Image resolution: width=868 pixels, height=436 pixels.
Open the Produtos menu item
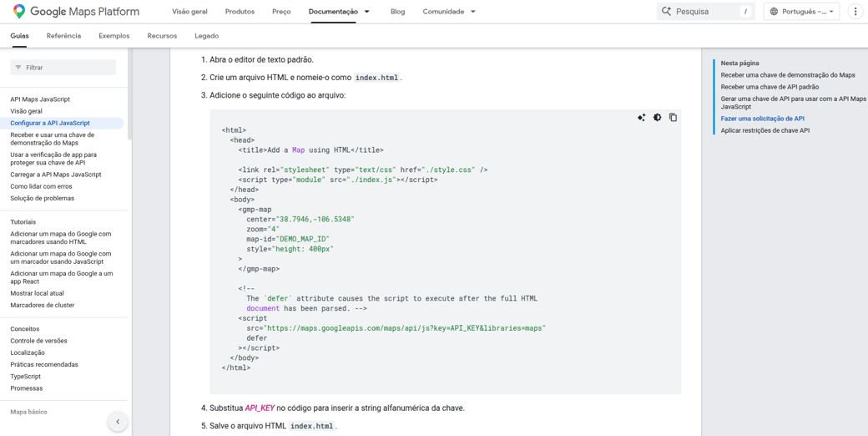click(x=240, y=11)
